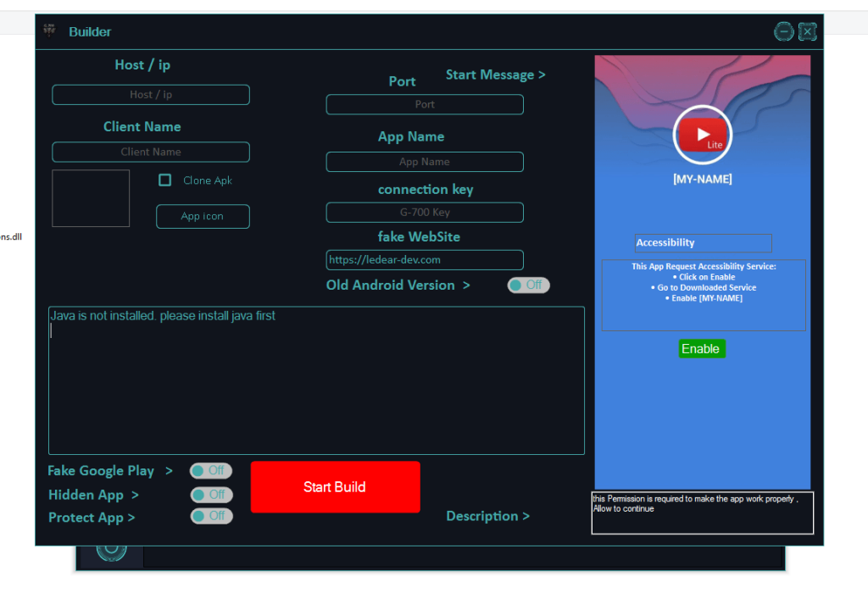
Task: Click inside the Java warning log area
Action: [x=316, y=380]
